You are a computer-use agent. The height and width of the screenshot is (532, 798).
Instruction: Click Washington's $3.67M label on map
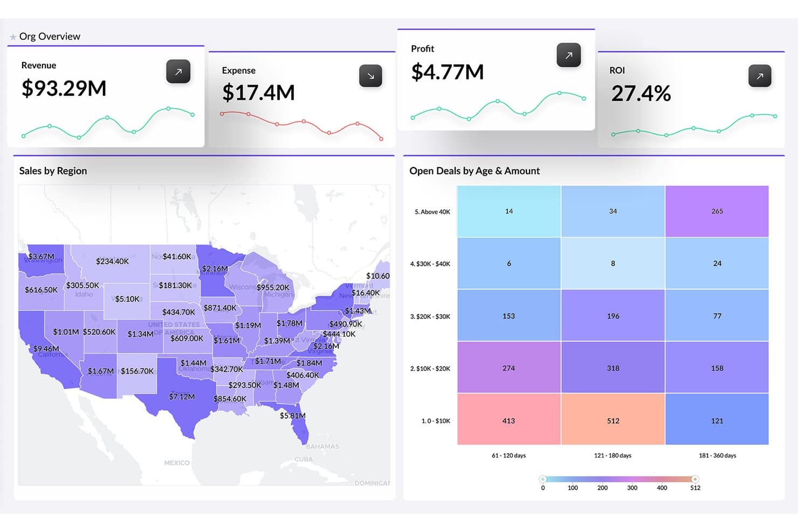click(x=41, y=256)
